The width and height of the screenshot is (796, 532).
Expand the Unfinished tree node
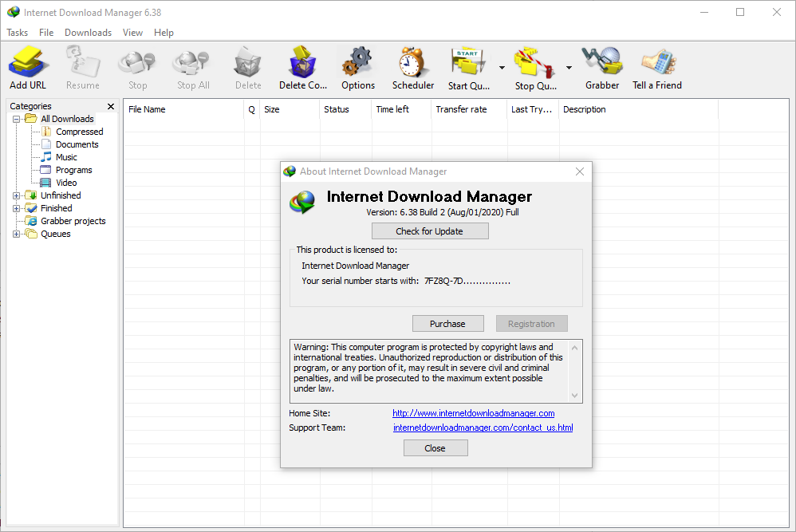16,195
